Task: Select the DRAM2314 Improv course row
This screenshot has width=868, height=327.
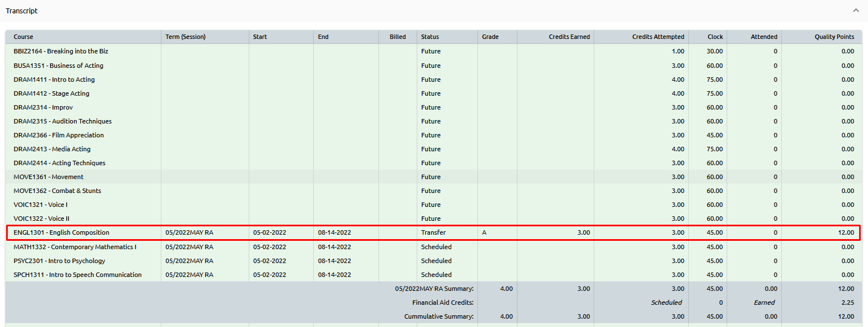Action: click(x=43, y=107)
